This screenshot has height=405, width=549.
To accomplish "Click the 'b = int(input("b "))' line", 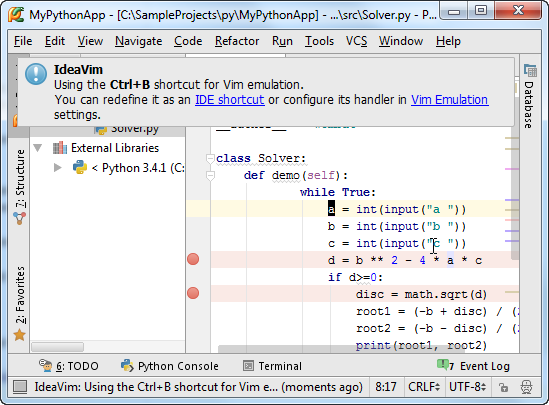I will click(x=397, y=226).
